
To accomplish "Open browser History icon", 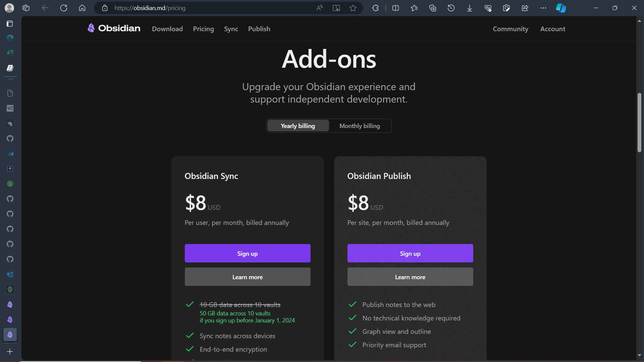I will pyautogui.click(x=451, y=8).
